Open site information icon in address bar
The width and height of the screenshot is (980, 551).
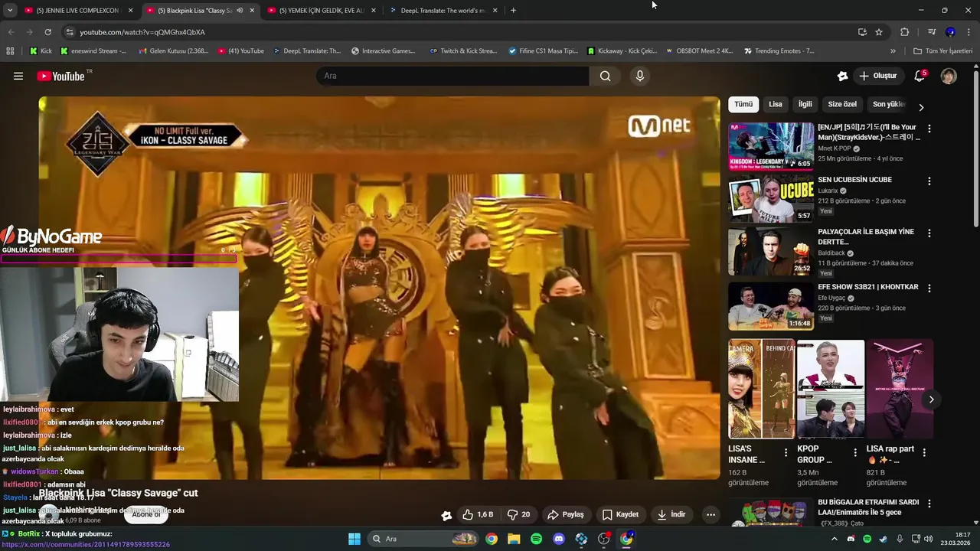(70, 32)
